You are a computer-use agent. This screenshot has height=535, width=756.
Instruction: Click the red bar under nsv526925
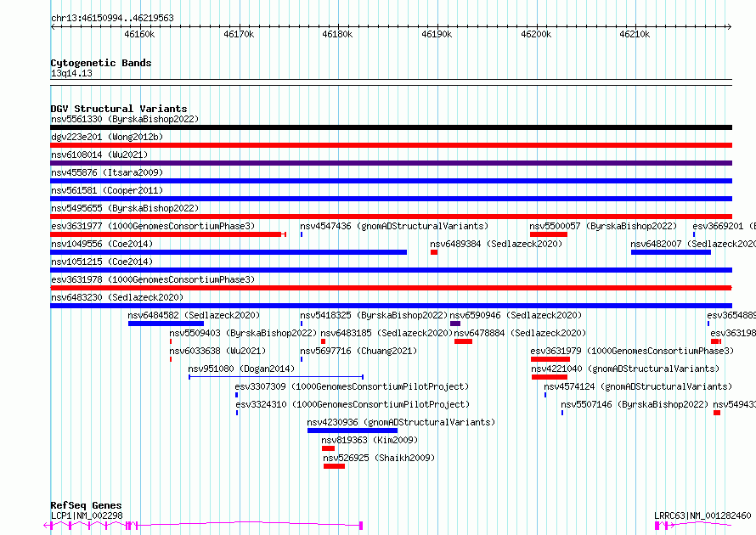(x=334, y=466)
